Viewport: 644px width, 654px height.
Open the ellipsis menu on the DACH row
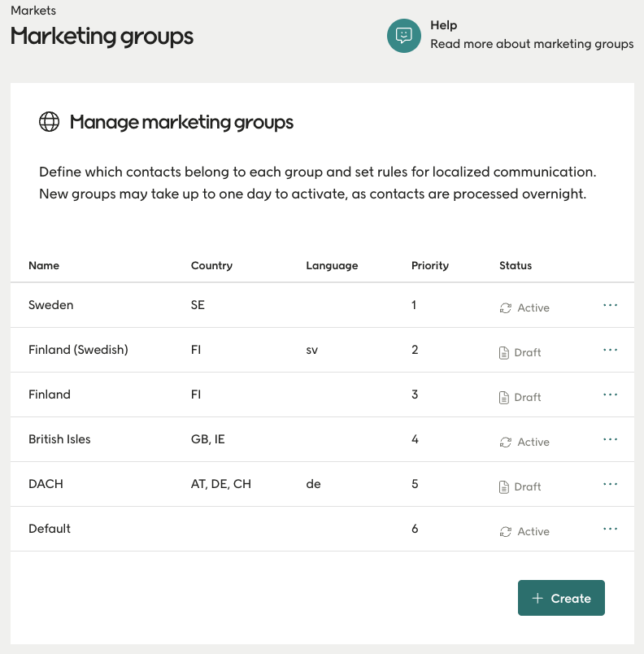pyautogui.click(x=610, y=482)
